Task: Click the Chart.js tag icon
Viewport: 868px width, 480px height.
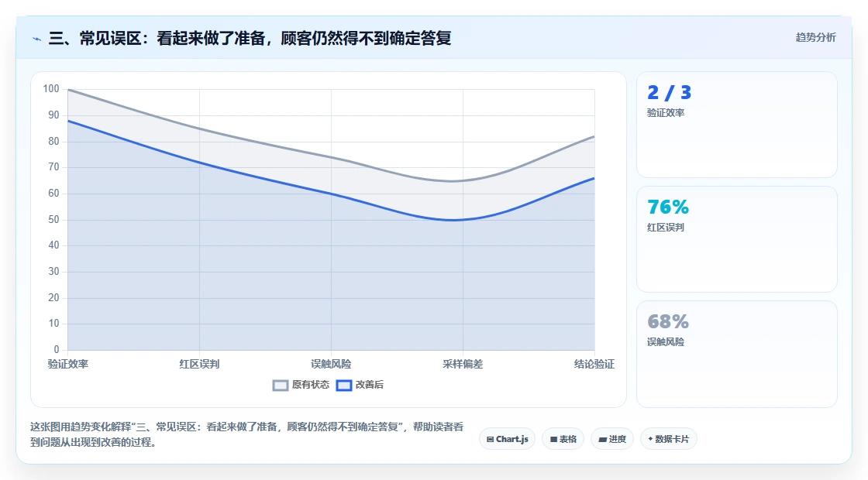Action: tap(490, 440)
